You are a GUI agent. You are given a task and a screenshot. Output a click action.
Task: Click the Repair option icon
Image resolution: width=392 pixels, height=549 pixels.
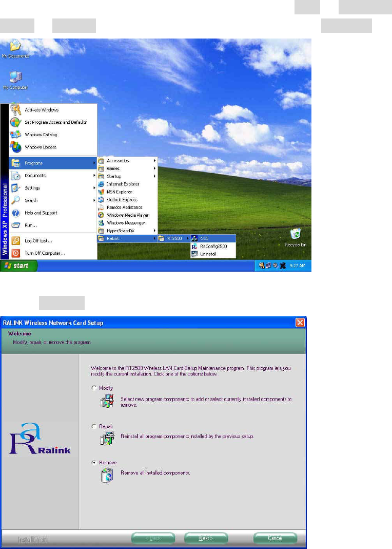107,439
